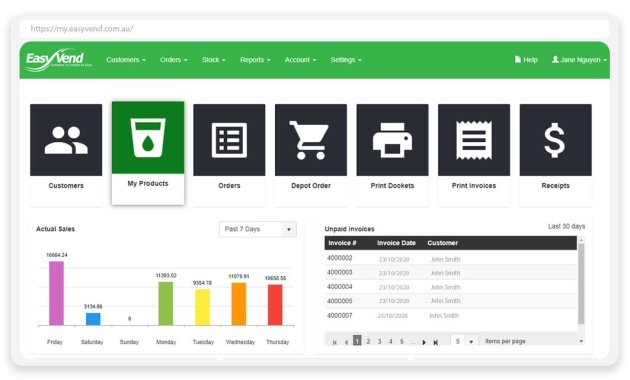The width and height of the screenshot is (630, 380).
Task: Click the Friday sales bar
Action: tap(56, 293)
